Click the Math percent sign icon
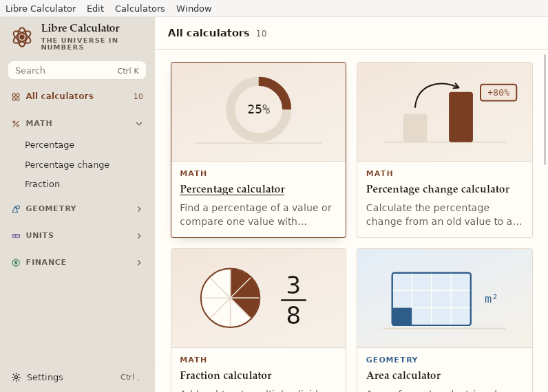The image size is (548, 392). tap(16, 124)
